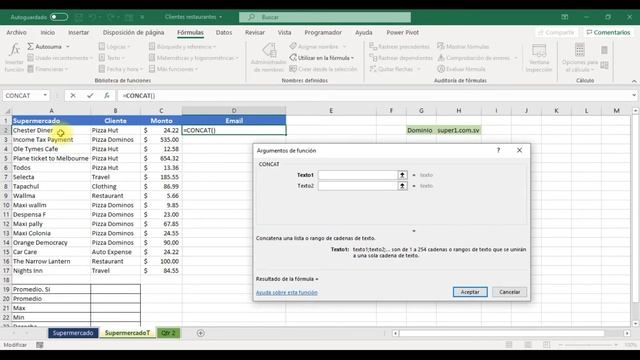
Task: Open the Financieras function category
Action: coord(48,69)
